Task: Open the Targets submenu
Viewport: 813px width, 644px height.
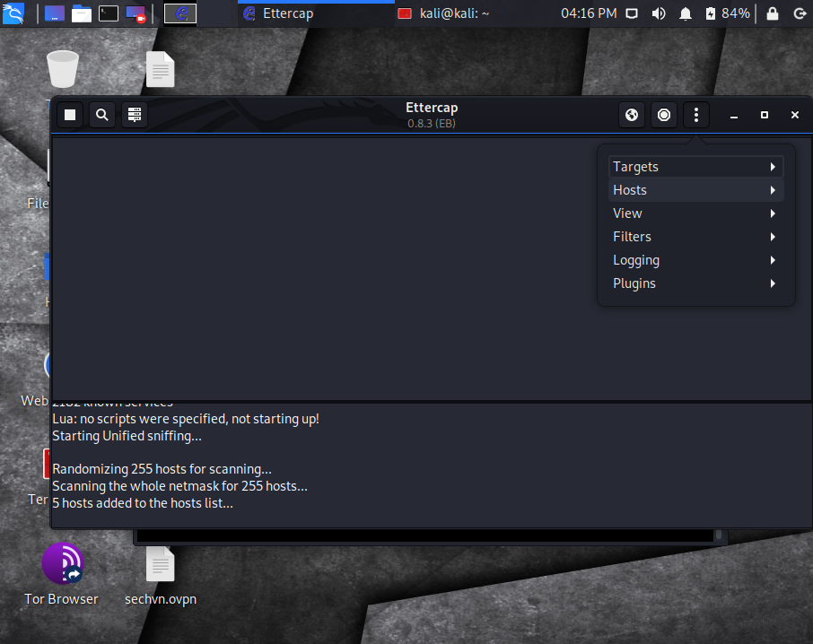Action: 695,167
